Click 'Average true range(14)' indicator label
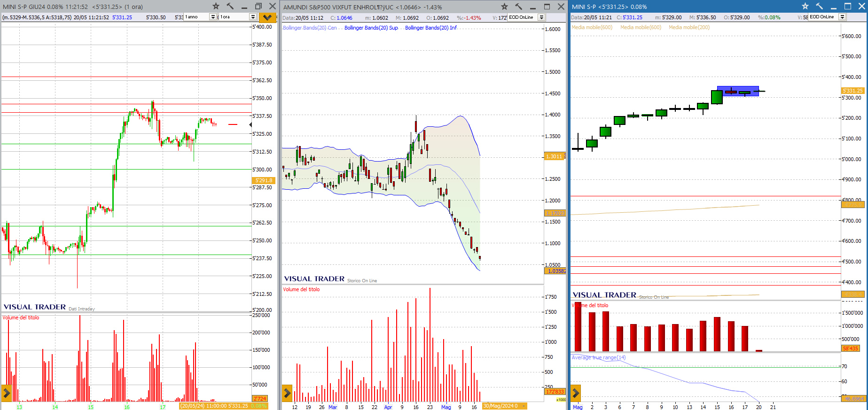 click(598, 357)
